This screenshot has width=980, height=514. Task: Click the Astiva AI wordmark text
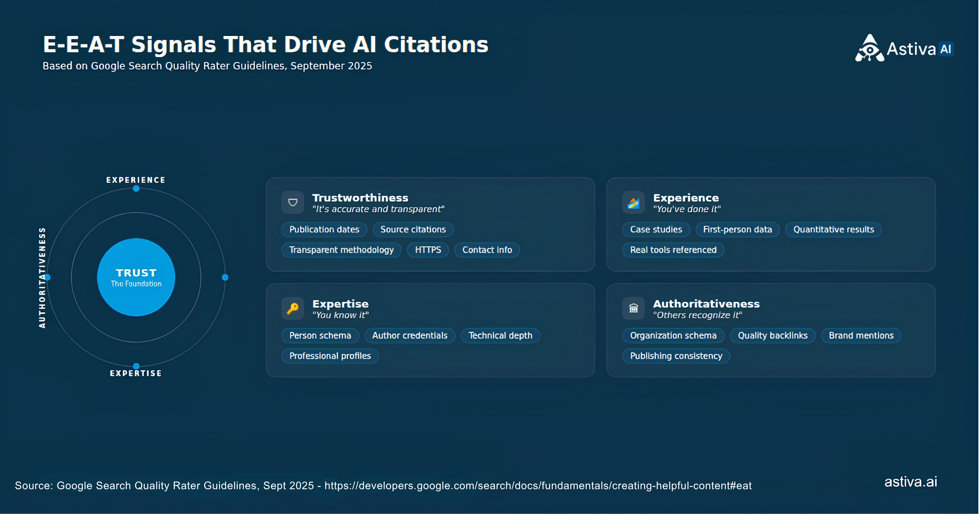[920, 49]
